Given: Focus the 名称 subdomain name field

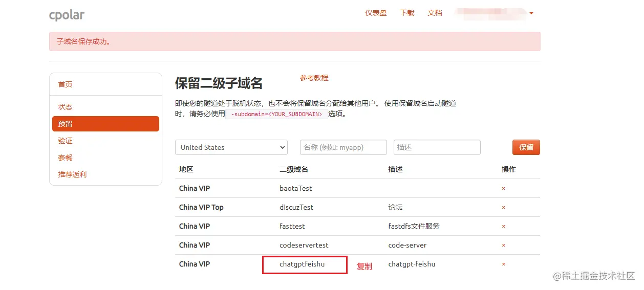Looking at the screenshot, I should [x=344, y=147].
